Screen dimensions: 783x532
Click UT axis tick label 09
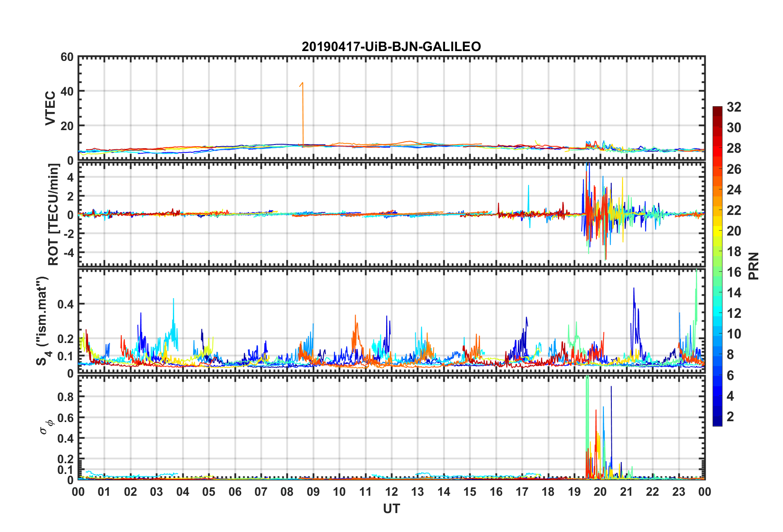point(313,492)
